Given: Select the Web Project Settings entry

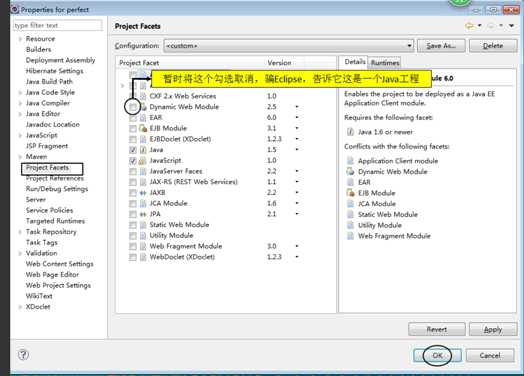Looking at the screenshot, I should (58, 285).
